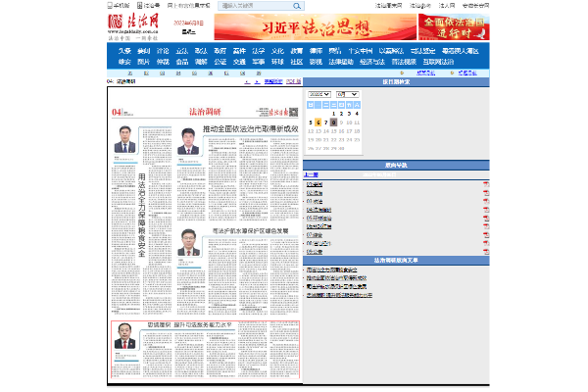Screen dimensions: 588x392
Task: Open the month dropdown in the date search
Action: click(x=346, y=93)
